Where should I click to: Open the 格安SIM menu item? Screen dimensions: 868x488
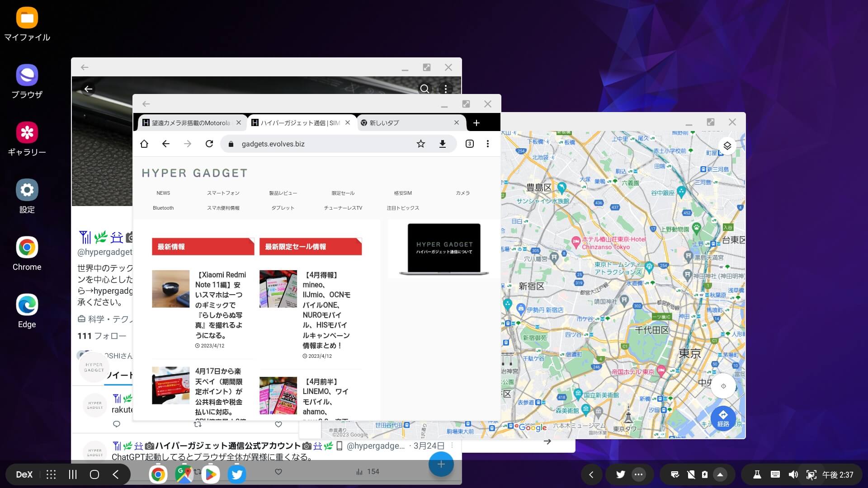point(403,193)
